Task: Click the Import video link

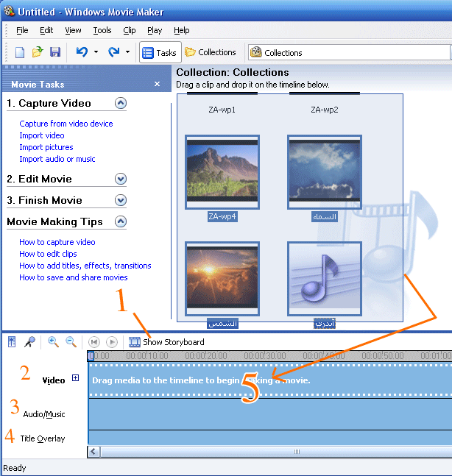Action: point(42,135)
